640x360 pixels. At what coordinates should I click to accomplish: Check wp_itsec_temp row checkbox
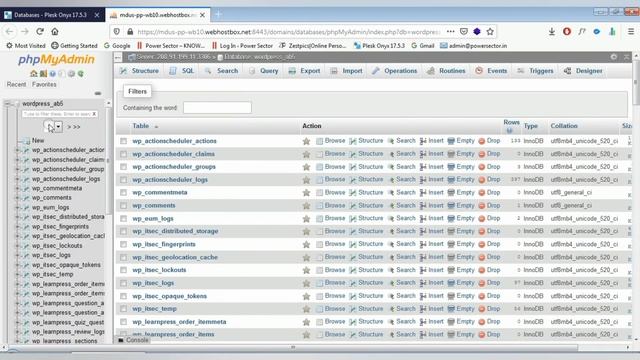123,309
